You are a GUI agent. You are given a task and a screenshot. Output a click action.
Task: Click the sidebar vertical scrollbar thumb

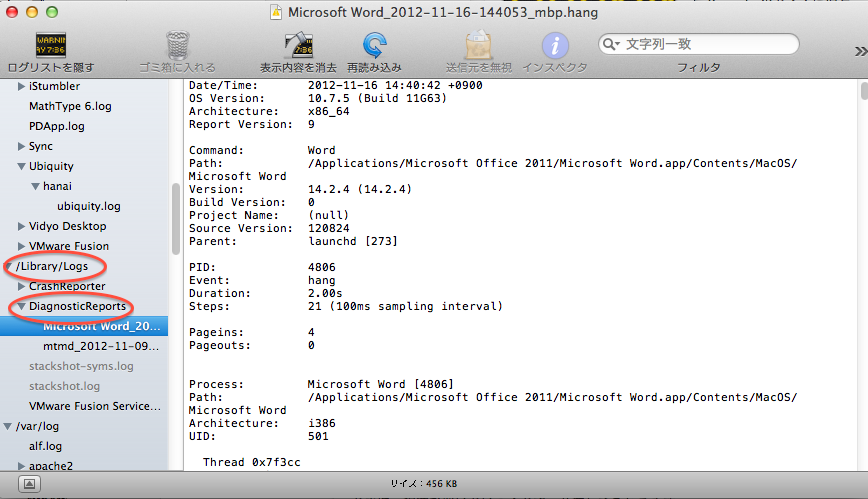[176, 219]
